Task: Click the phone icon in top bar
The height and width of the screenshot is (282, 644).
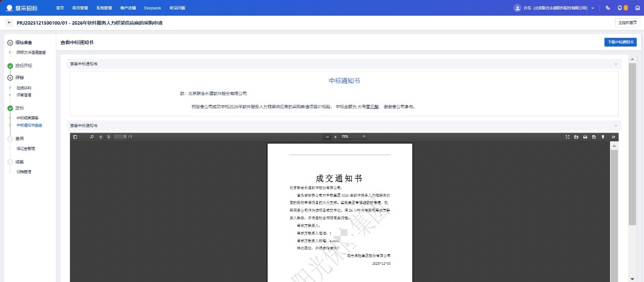Action: (608, 8)
